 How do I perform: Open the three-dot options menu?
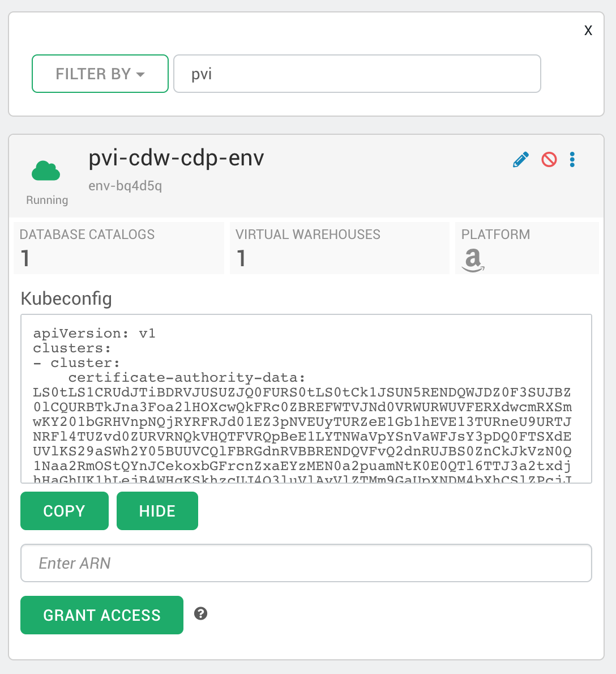(x=572, y=159)
